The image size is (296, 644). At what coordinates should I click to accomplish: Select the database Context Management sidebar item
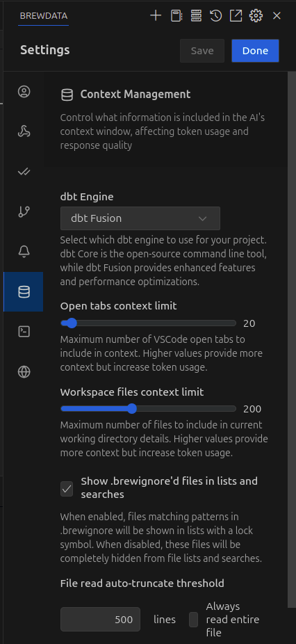pyautogui.click(x=24, y=291)
